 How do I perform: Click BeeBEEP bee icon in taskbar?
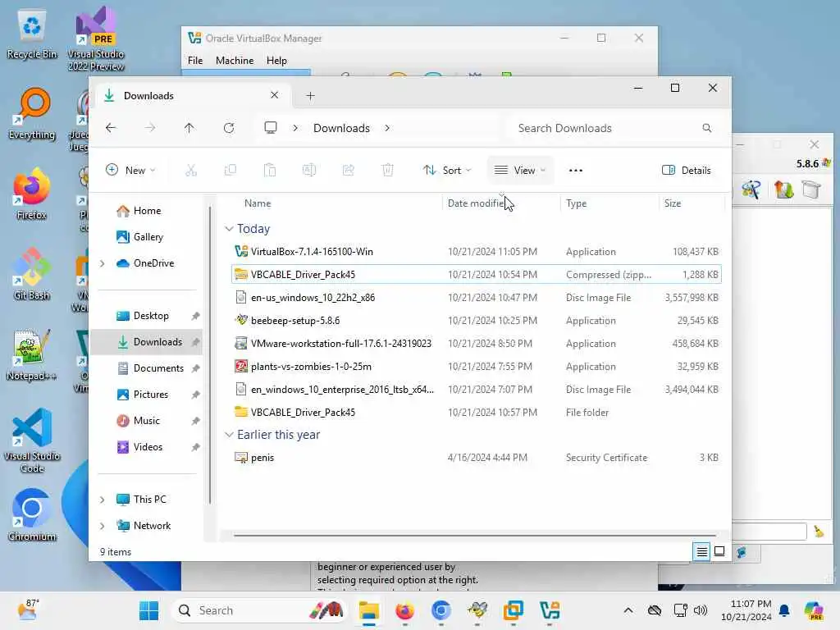tap(477, 610)
